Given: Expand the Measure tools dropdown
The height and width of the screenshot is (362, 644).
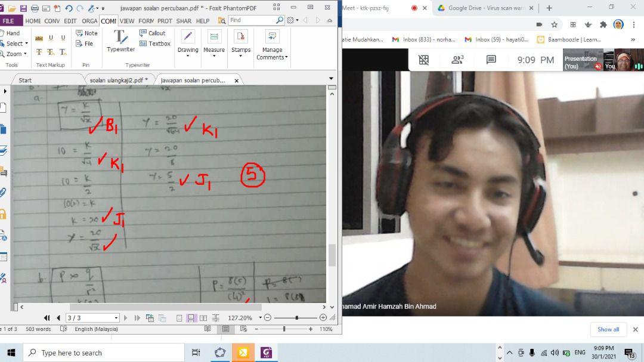Looking at the screenshot, I should point(214,56).
